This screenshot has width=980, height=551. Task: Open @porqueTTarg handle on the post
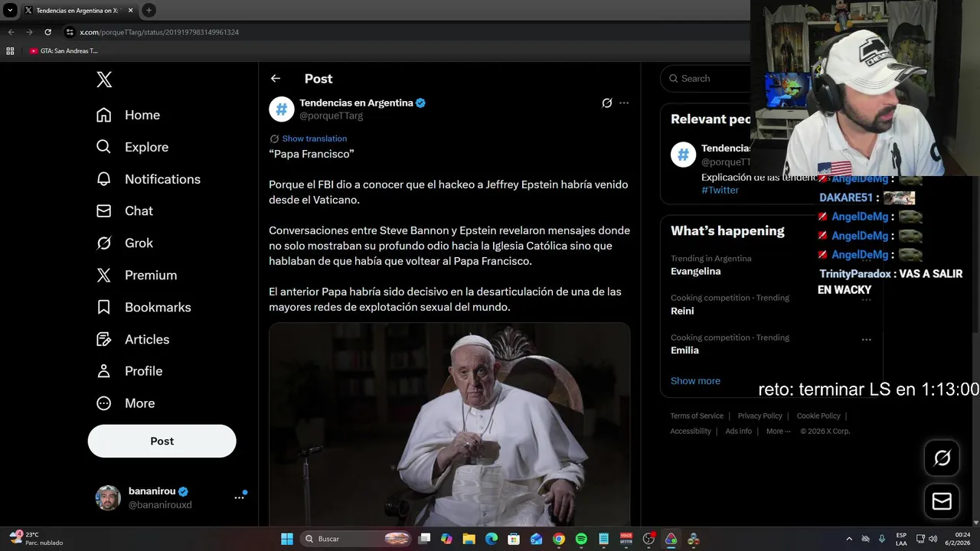(331, 116)
